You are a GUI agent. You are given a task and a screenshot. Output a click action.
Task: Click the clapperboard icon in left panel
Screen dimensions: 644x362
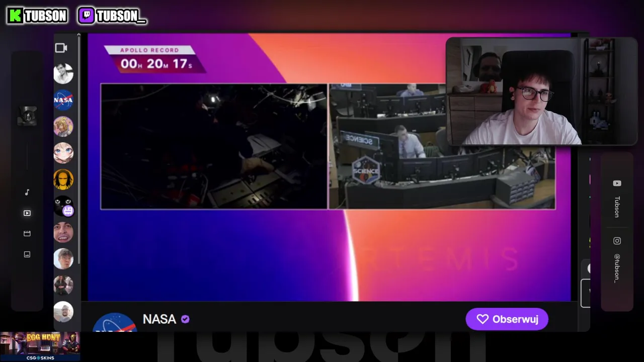27,234
